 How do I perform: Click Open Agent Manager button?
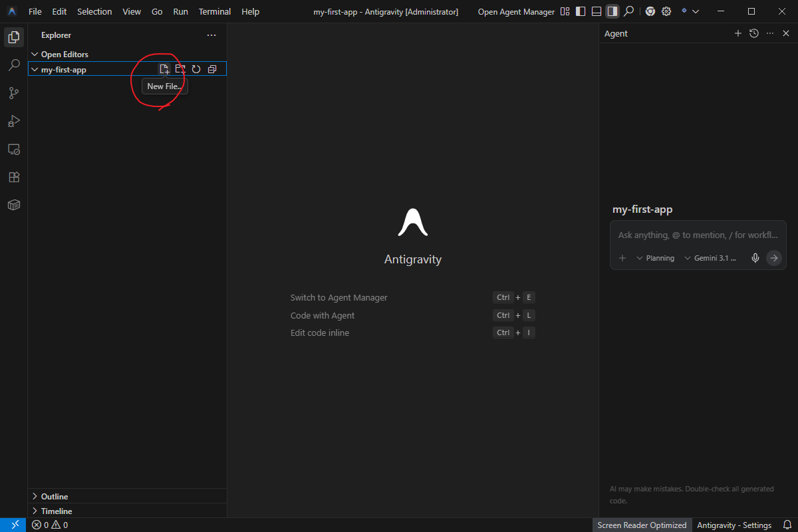pos(515,11)
